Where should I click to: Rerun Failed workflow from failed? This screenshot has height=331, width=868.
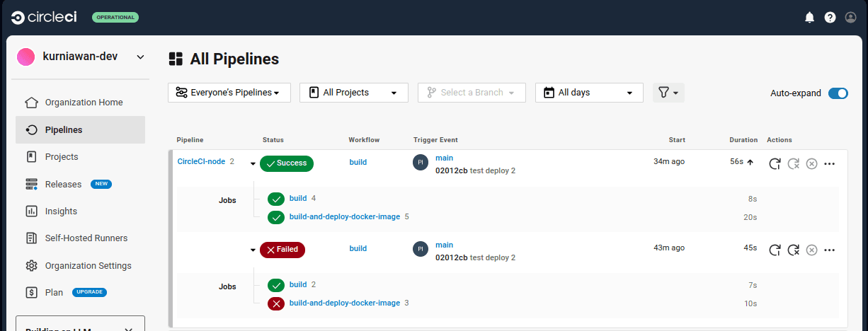[794, 250]
